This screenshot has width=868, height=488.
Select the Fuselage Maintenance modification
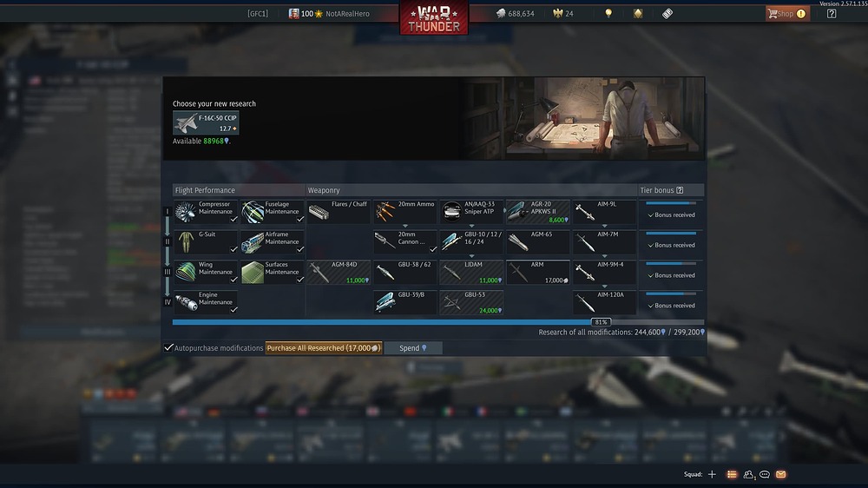[x=272, y=212]
